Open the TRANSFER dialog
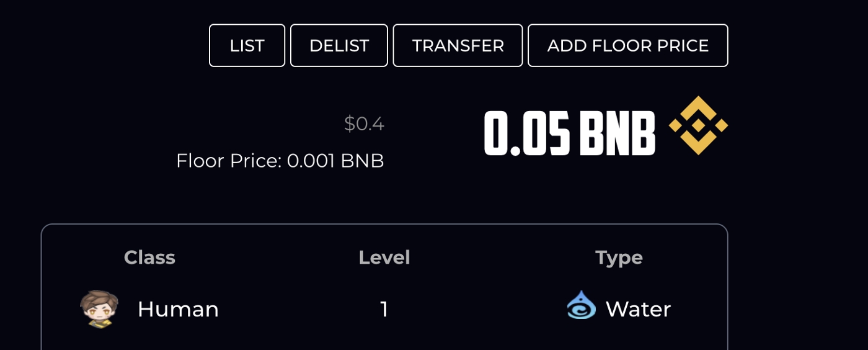This screenshot has width=868, height=350. tap(458, 45)
